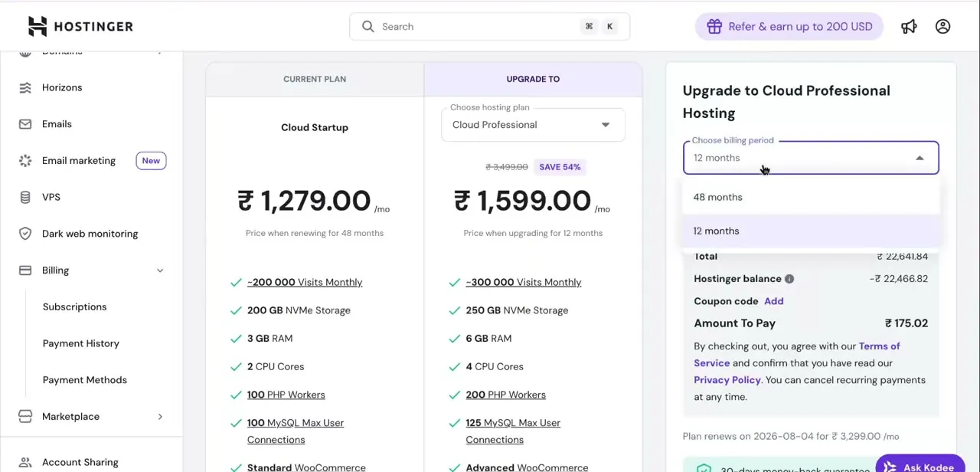Open VPS section

tap(51, 197)
